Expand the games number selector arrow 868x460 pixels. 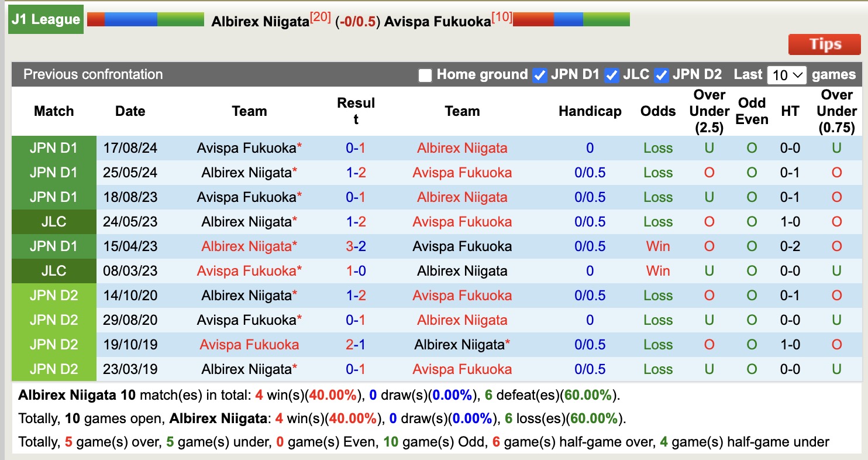[798, 75]
